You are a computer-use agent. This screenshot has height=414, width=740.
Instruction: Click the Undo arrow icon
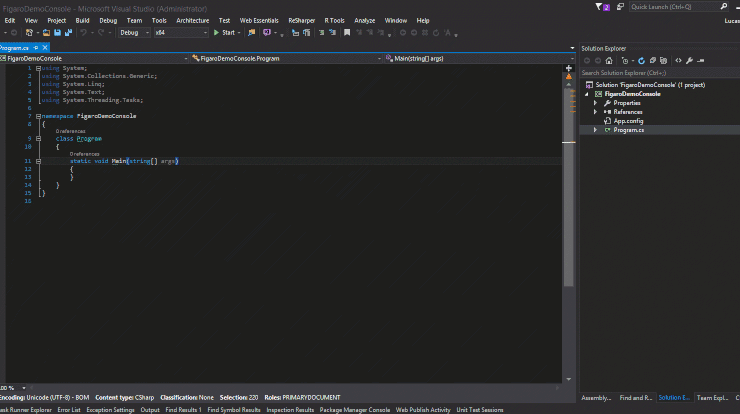[83, 33]
